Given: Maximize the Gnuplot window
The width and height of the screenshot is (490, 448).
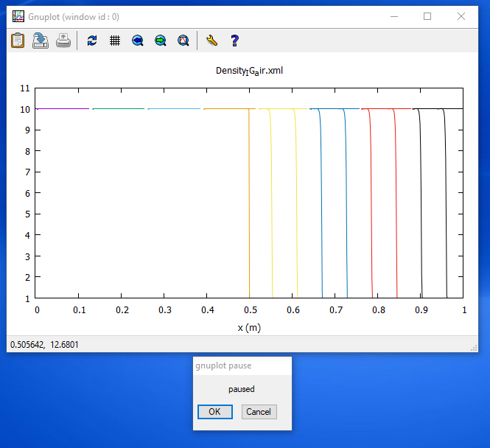Looking at the screenshot, I should [427, 16].
